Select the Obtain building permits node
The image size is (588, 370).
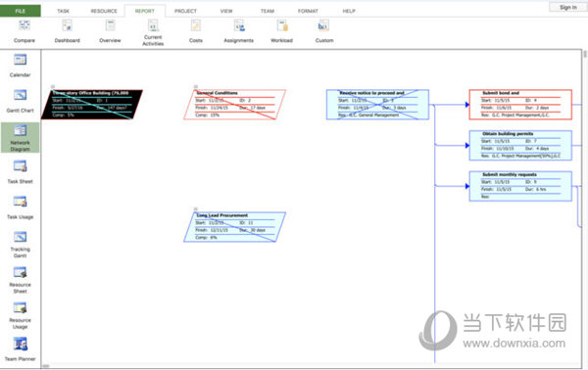coord(520,145)
